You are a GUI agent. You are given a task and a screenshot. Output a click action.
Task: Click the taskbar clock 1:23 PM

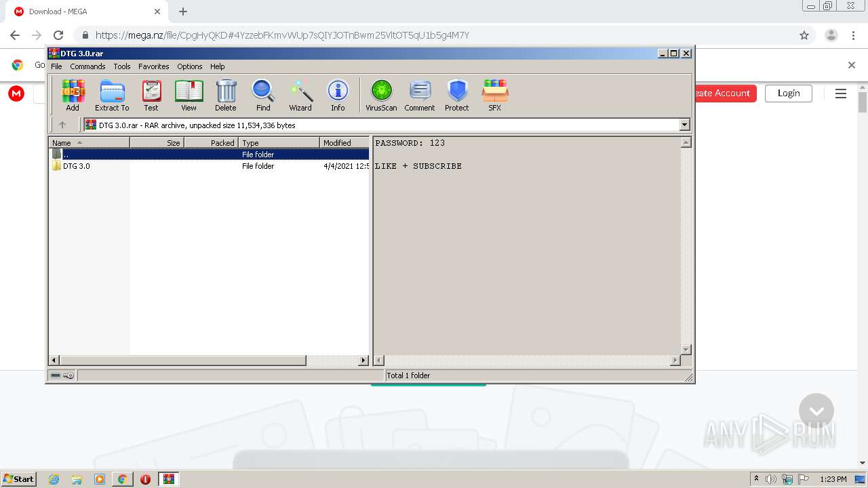(833, 479)
